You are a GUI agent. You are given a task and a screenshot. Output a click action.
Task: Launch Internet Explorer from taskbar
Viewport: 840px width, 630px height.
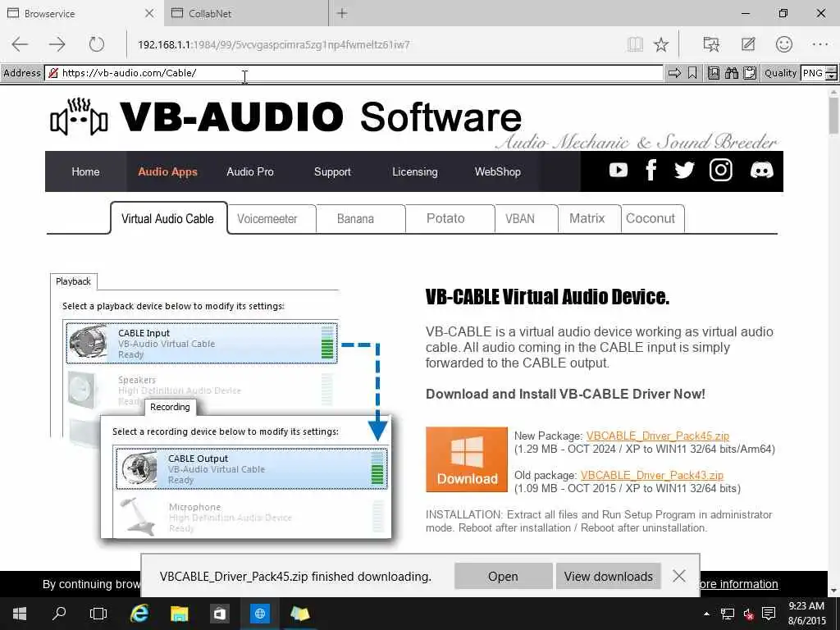[x=139, y=614]
